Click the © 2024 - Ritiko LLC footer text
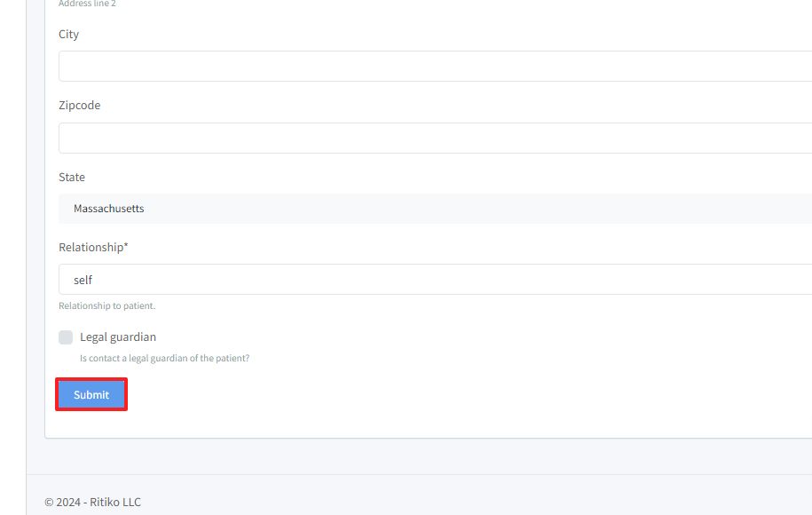Viewport: 812px width, 515px height. pos(92,502)
